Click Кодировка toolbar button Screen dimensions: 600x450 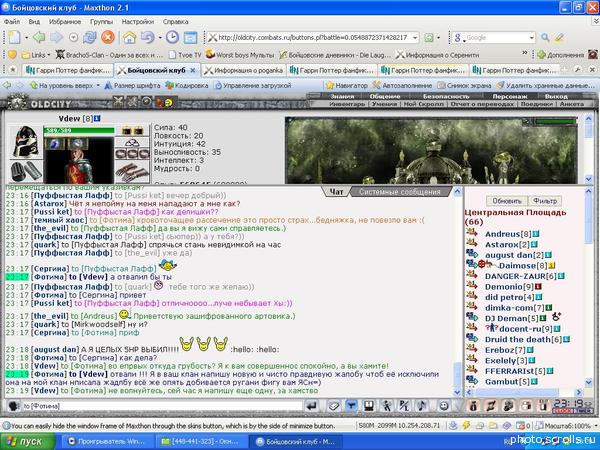[187, 85]
